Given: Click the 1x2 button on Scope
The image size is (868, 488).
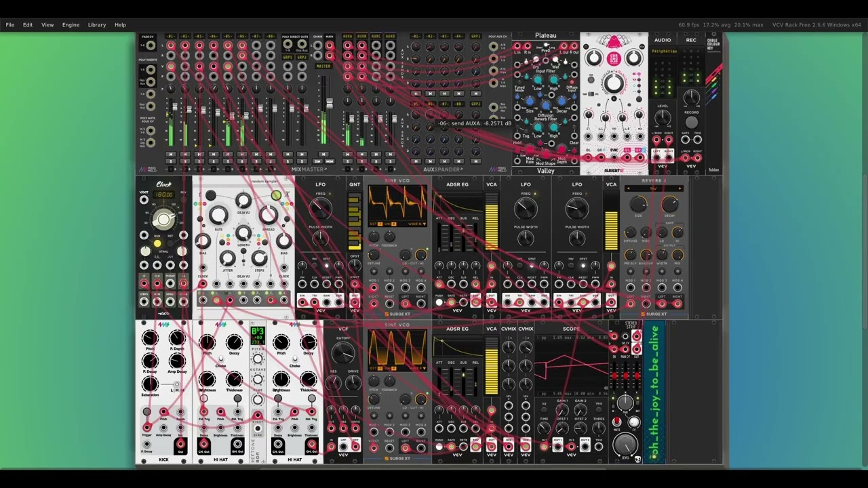Looking at the screenshot, I should [544, 409].
